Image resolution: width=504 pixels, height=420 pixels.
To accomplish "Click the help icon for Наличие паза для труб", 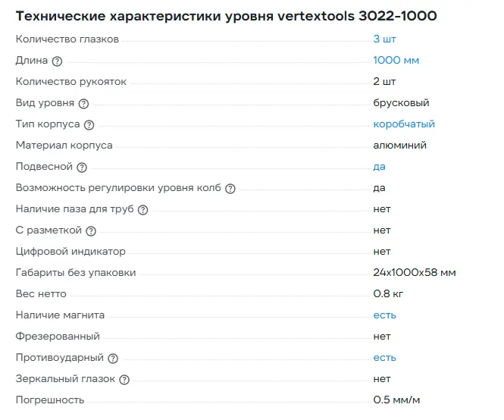I will pos(142,209).
